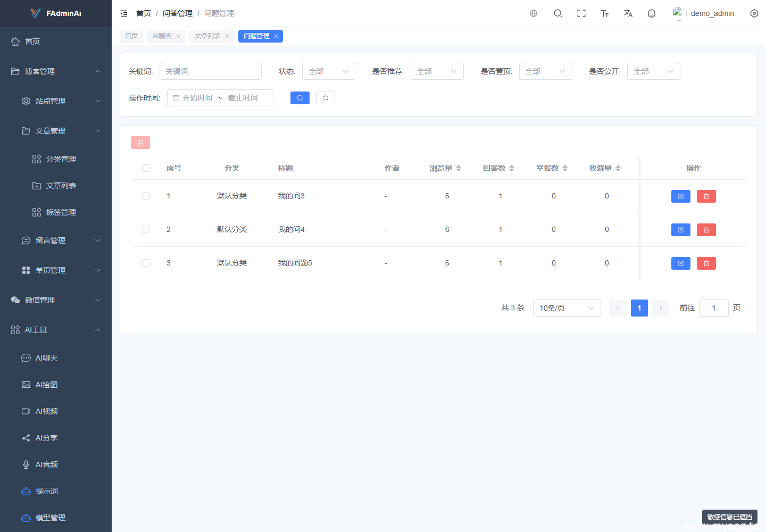Click the next page arrow
This screenshot has height=532, width=766.
pos(661,308)
